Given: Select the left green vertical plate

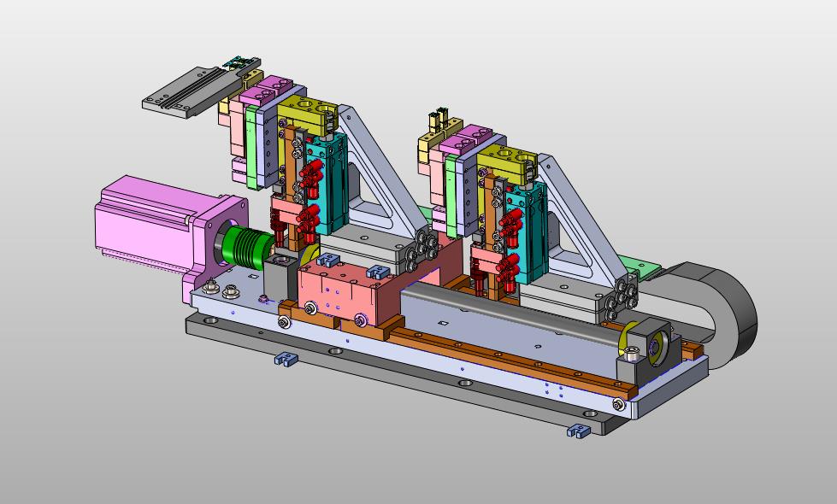Looking at the screenshot, I should [252, 147].
